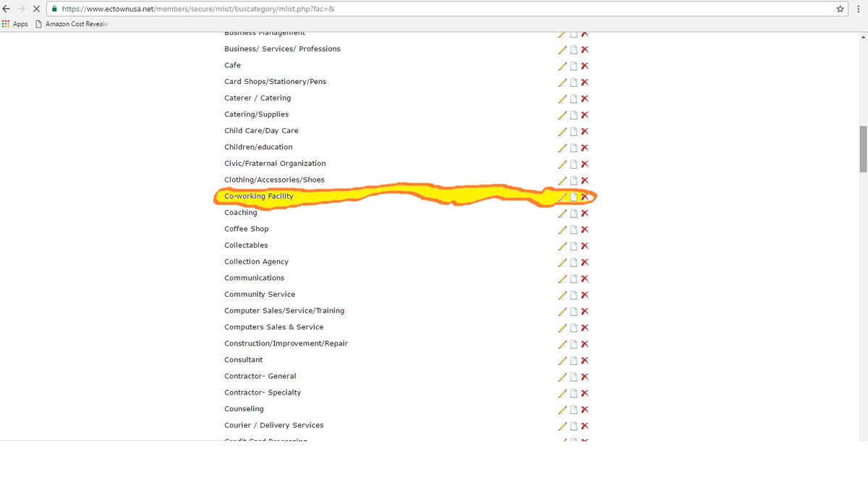
Task: Stop page loading with X button
Action: [36, 9]
